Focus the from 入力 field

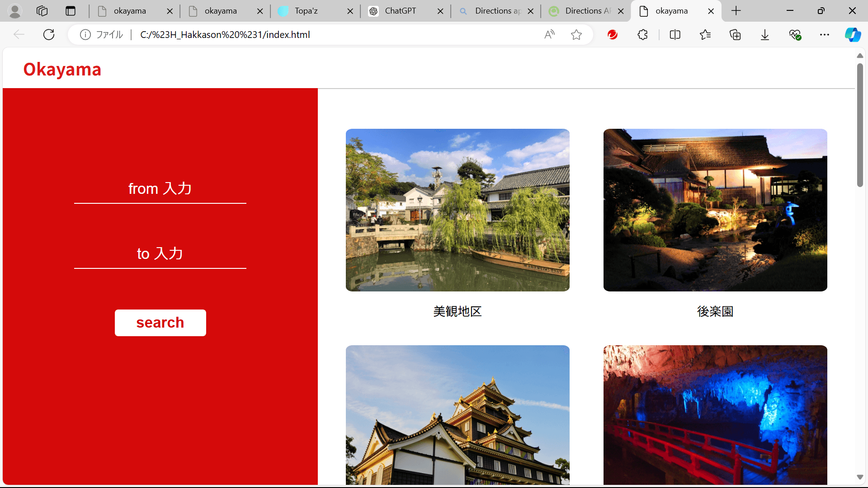point(160,189)
